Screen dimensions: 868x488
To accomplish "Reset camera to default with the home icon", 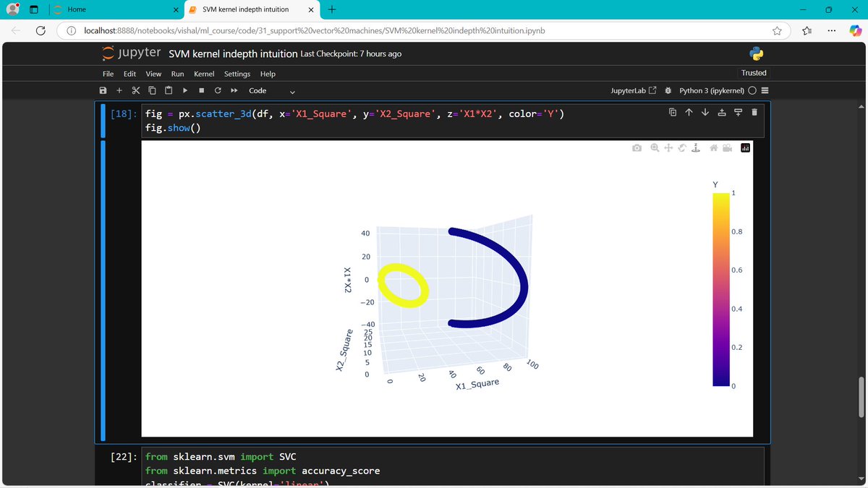I will pos(713,147).
